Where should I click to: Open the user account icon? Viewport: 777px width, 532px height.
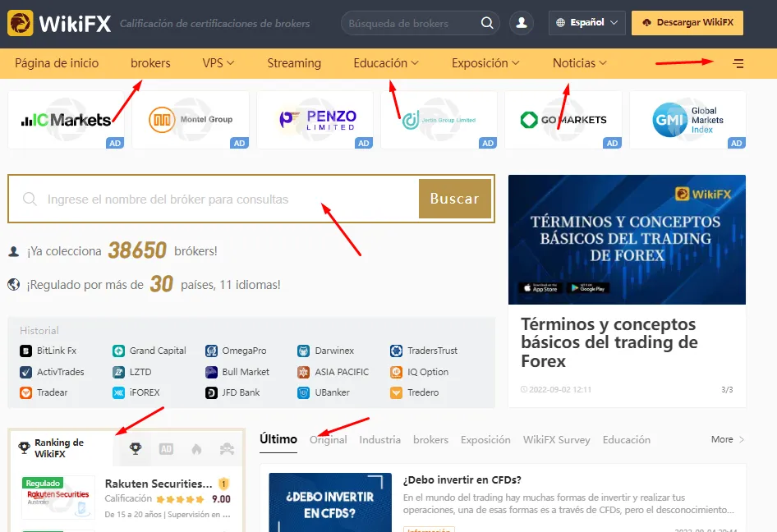[x=522, y=23]
